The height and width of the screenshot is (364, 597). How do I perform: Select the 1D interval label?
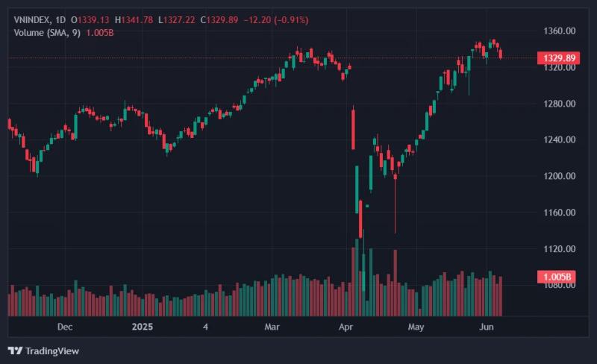[x=60, y=20]
